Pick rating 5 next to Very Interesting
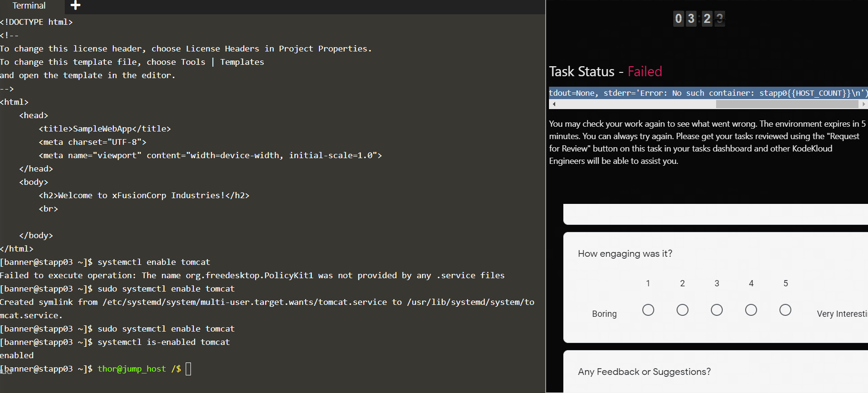Screen dimensions: 868x393 [x=785, y=310]
